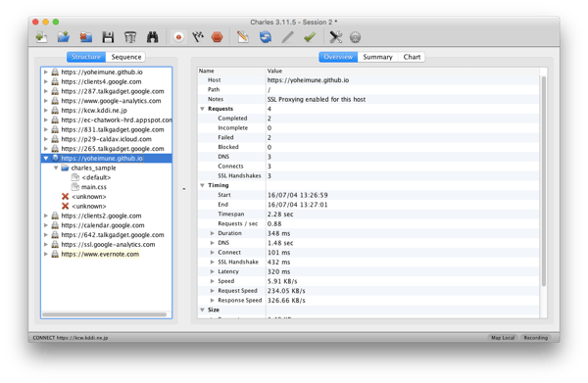Viewport: 588px width, 383px height.
Task: Select the https://www.evernote.com host
Action: point(100,254)
